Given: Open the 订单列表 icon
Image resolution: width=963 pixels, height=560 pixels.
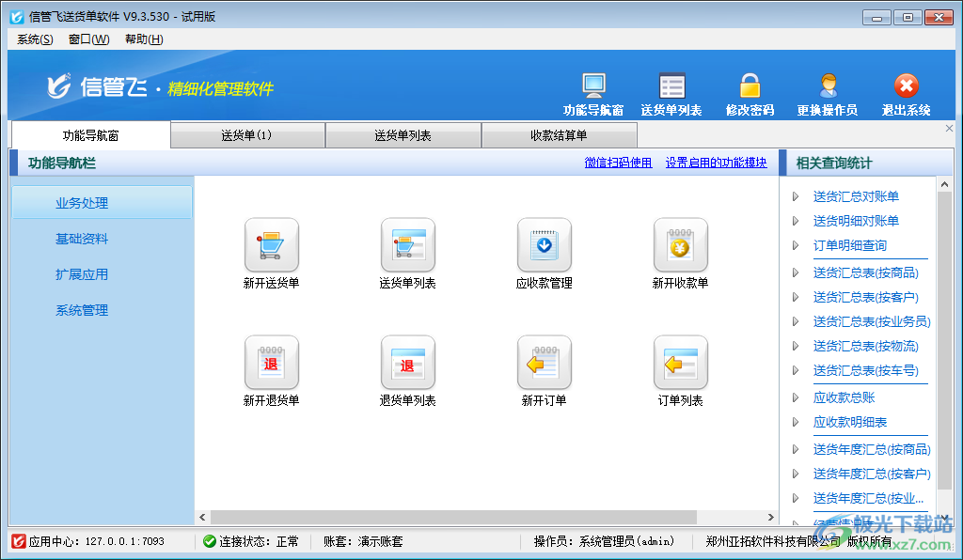Looking at the screenshot, I should tap(681, 363).
